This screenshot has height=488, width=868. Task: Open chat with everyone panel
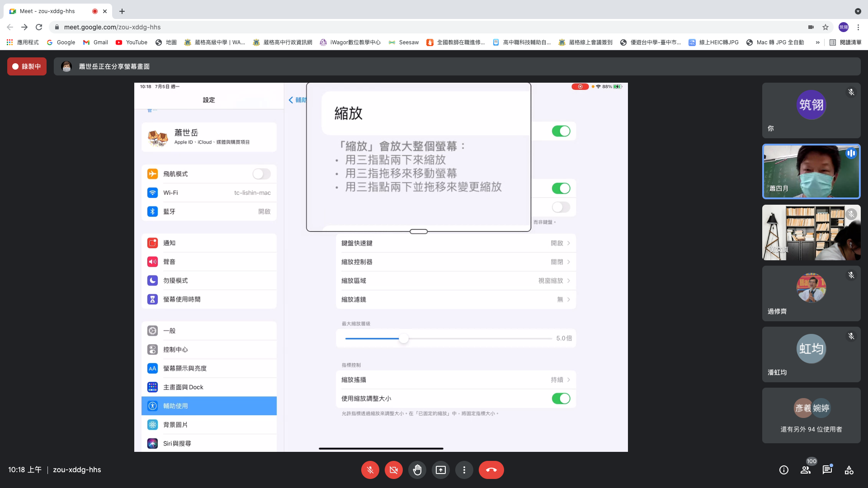[827, 470]
